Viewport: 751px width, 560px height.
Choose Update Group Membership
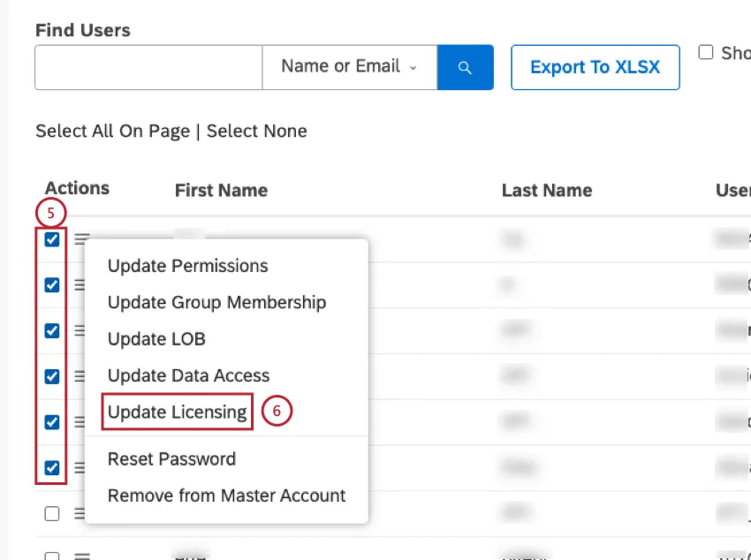coord(216,302)
